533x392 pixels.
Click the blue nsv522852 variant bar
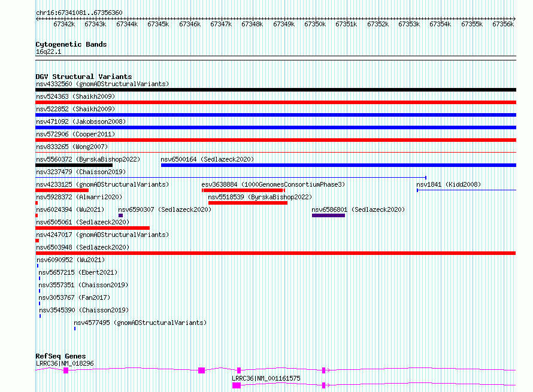[275, 115]
